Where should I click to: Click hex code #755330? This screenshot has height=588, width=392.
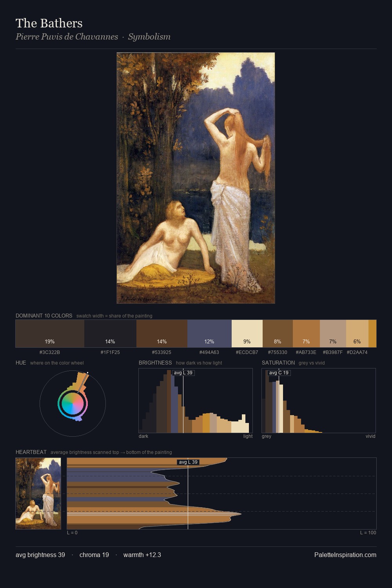pos(278,352)
